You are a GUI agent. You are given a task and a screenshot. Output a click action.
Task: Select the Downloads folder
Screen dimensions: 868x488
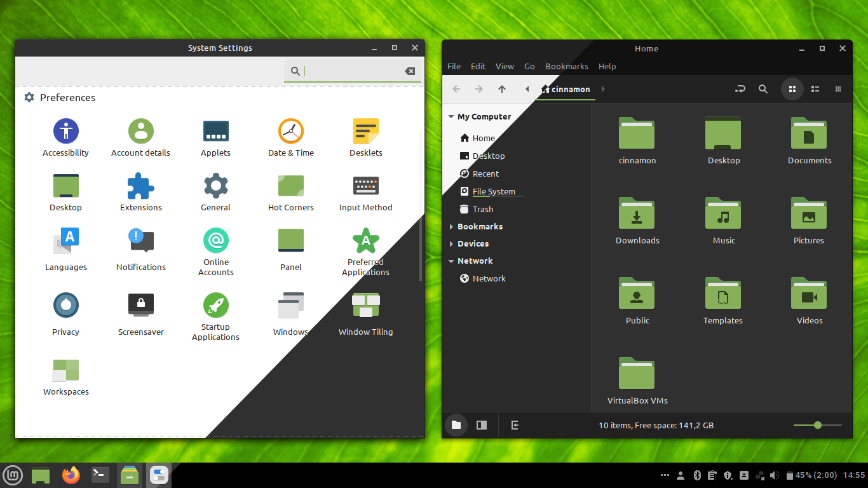tap(637, 220)
